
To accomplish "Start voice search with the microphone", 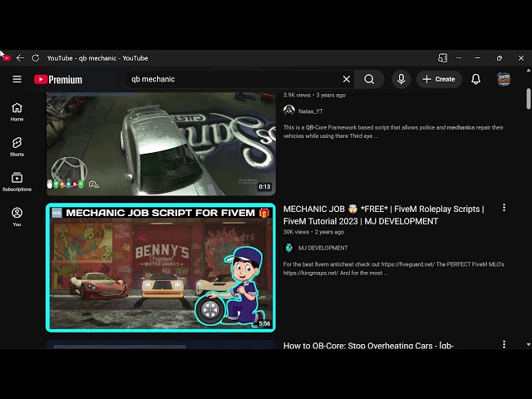I will pyautogui.click(x=401, y=79).
